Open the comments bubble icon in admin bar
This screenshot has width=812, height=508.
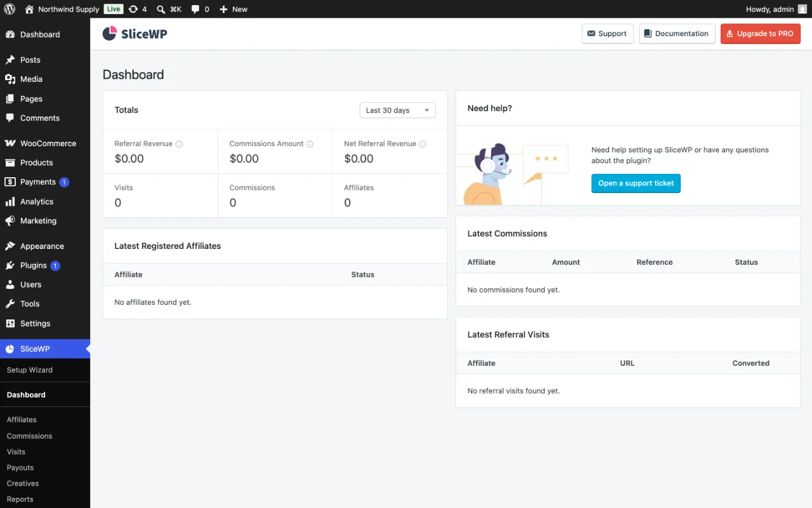point(195,9)
